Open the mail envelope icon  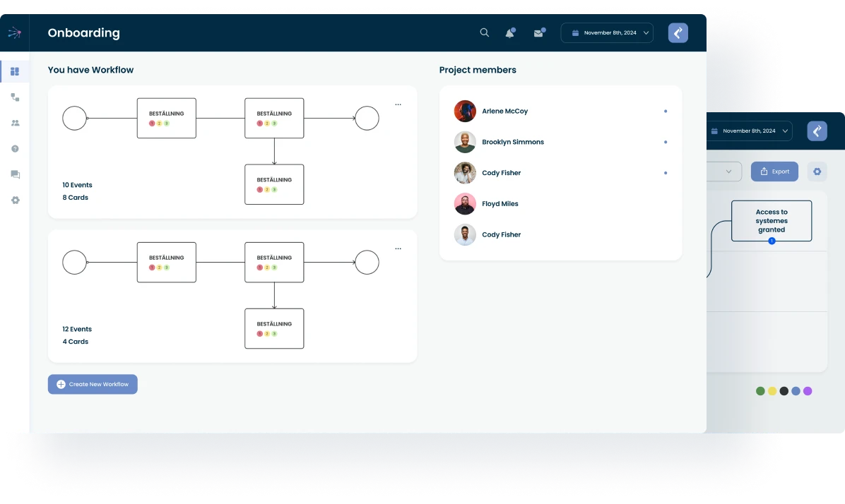[x=538, y=33]
